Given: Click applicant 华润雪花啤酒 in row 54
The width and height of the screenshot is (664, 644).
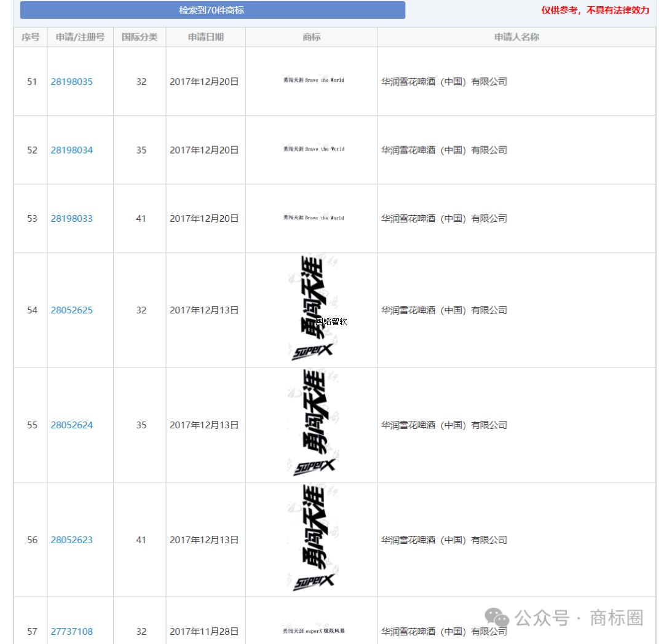Looking at the screenshot, I should click(444, 310).
